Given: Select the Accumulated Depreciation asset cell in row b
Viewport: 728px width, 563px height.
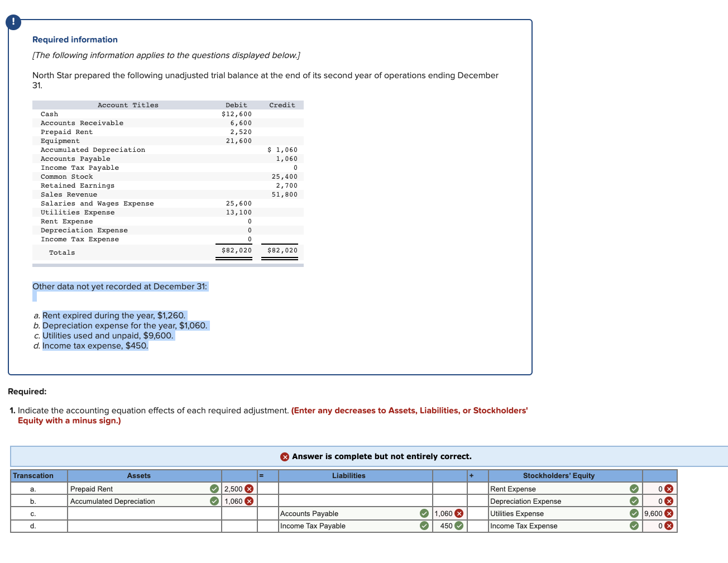Looking at the screenshot, I should [145, 501].
